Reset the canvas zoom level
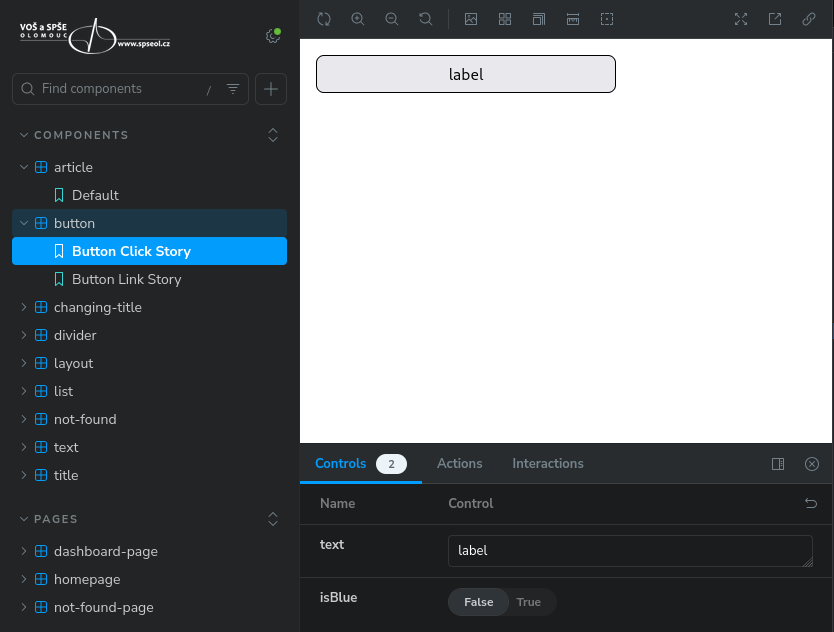834x632 pixels. click(x=426, y=19)
